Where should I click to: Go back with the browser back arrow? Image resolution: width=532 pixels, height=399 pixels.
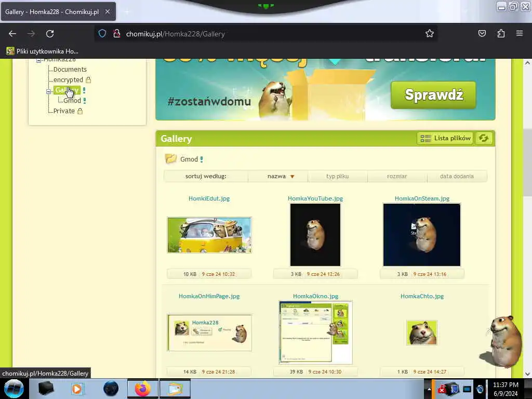(12, 34)
